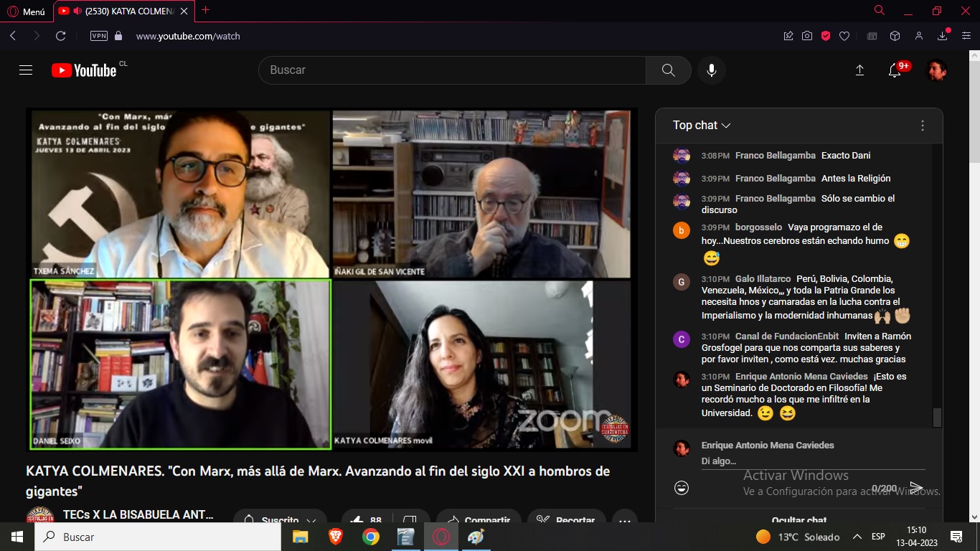Click the video title KATYA COLMENARES text
This screenshot has height=551, width=980.
click(318, 481)
